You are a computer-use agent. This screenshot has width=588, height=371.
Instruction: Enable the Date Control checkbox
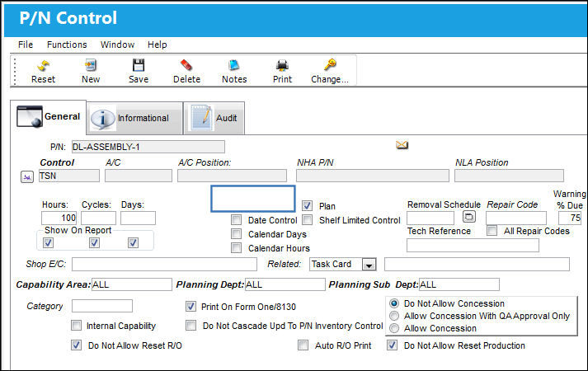coord(236,219)
